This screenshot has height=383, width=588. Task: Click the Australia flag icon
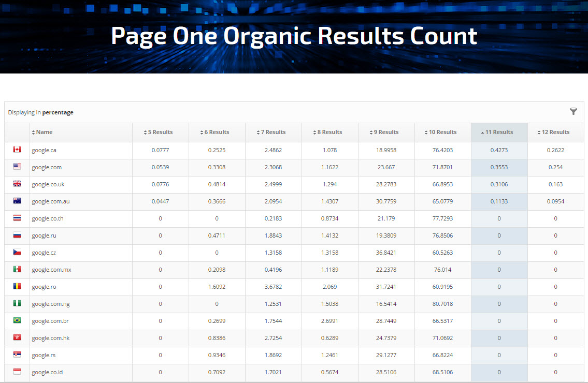click(x=17, y=200)
